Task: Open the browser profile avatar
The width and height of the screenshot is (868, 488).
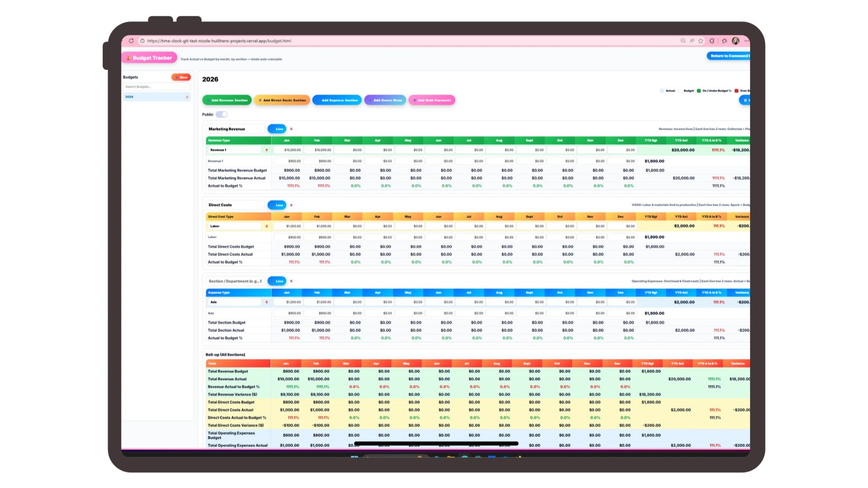Action: (736, 41)
